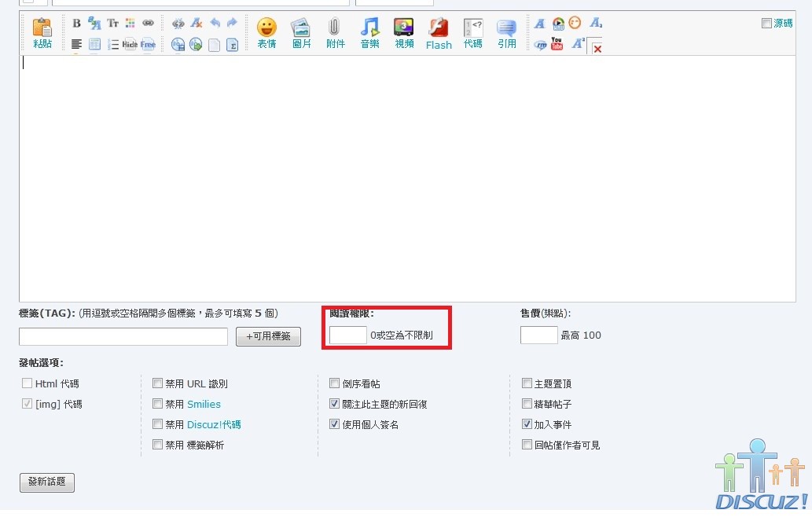The image size is (812, 517).
Task: Check 禁用 URL 識別 option
Action: pyautogui.click(x=157, y=383)
